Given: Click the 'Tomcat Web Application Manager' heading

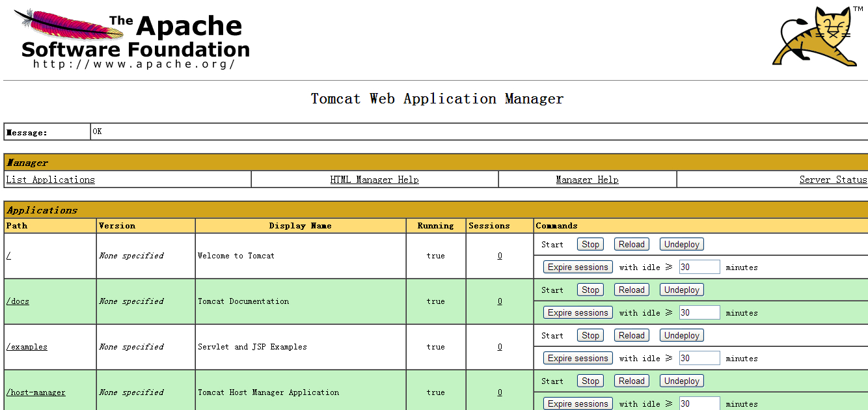Looking at the screenshot, I should [437, 99].
